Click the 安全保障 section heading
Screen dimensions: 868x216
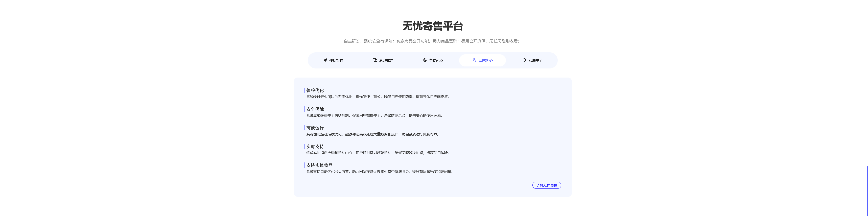tap(315, 109)
